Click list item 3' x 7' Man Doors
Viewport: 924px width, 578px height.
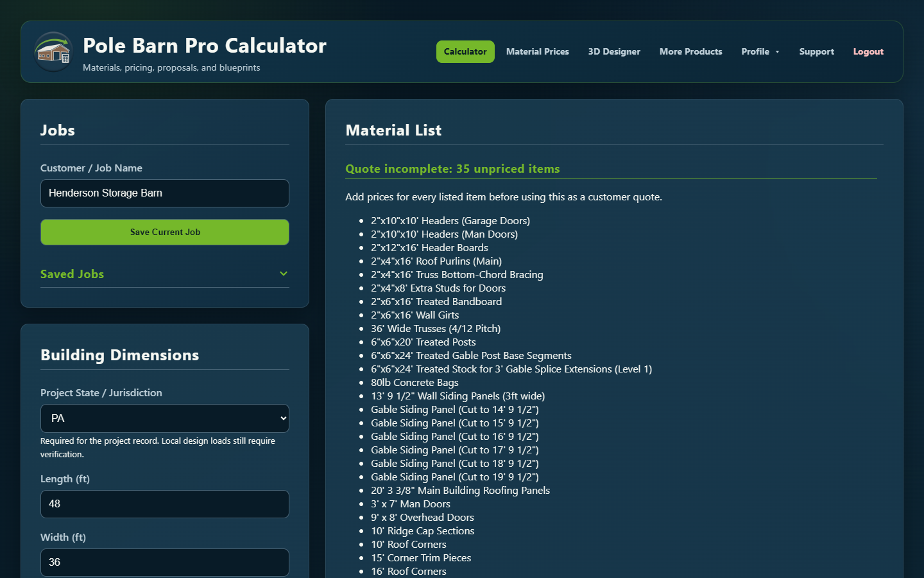pos(411,504)
